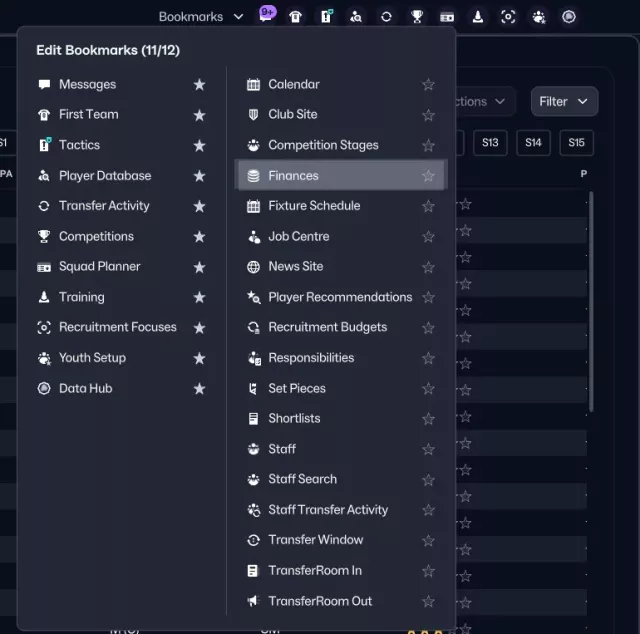Remove Messages bookmark via its filled star
The width and height of the screenshot is (640, 634).
(199, 85)
